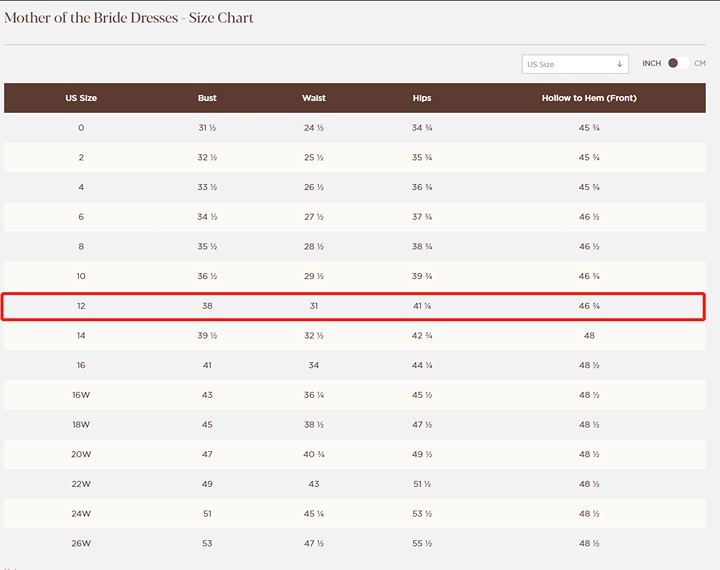Viewport: 720px width, 570px height.
Task: Click waist value 34 for size 16
Action: (x=314, y=365)
